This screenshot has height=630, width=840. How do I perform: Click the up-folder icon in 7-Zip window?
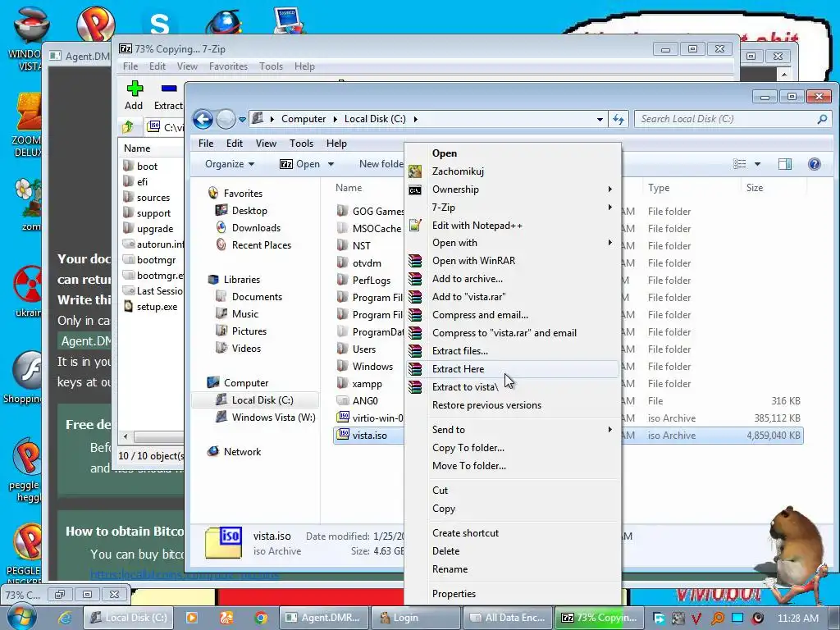tap(127, 127)
